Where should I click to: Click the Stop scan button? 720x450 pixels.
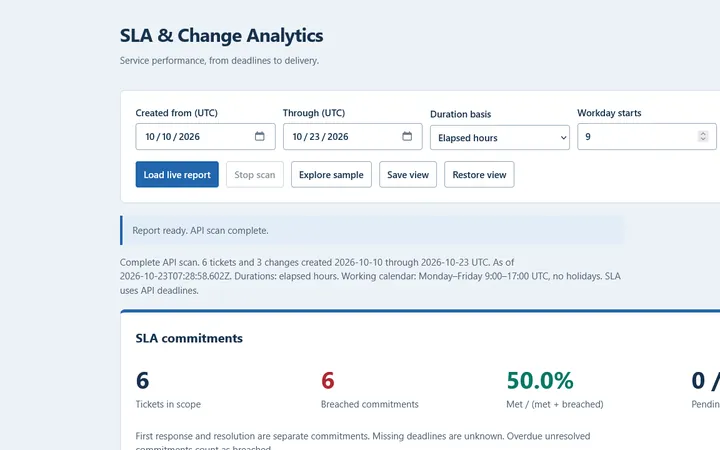[255, 174]
